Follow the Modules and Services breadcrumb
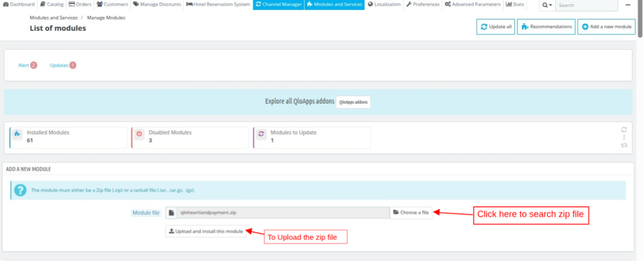The image size is (644, 261). tap(53, 18)
